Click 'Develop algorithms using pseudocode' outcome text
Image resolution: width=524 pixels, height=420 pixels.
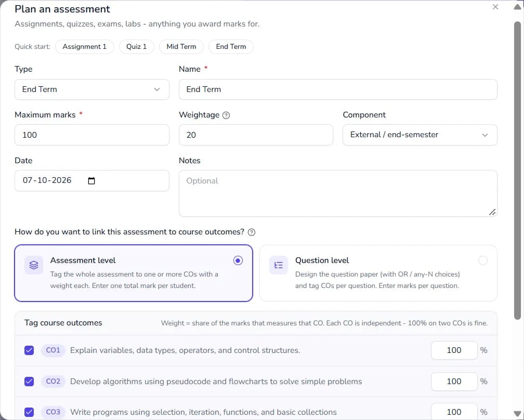pos(216,382)
